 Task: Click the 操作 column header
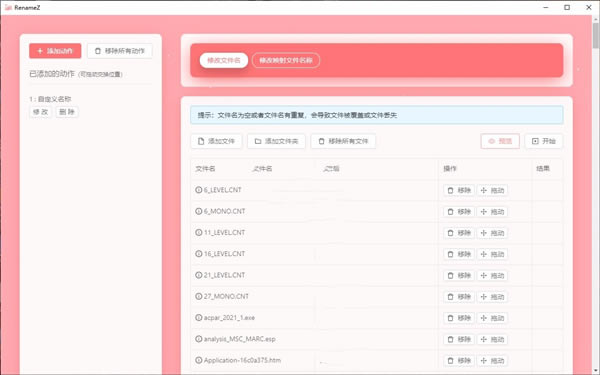(x=450, y=169)
